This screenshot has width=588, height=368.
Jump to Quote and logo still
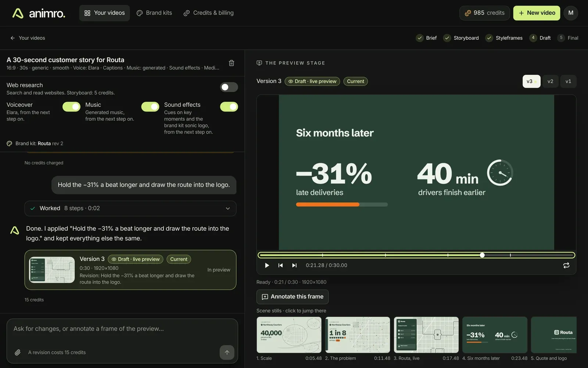(554, 335)
